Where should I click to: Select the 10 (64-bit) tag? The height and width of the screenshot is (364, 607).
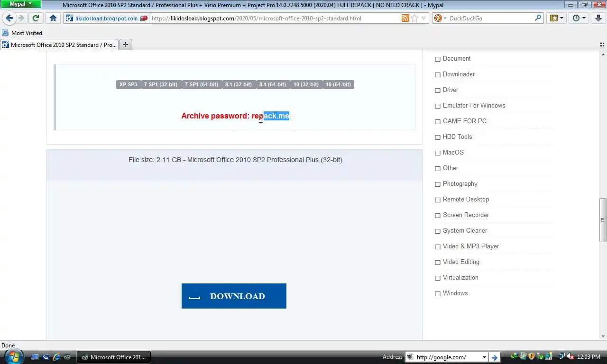339,84
